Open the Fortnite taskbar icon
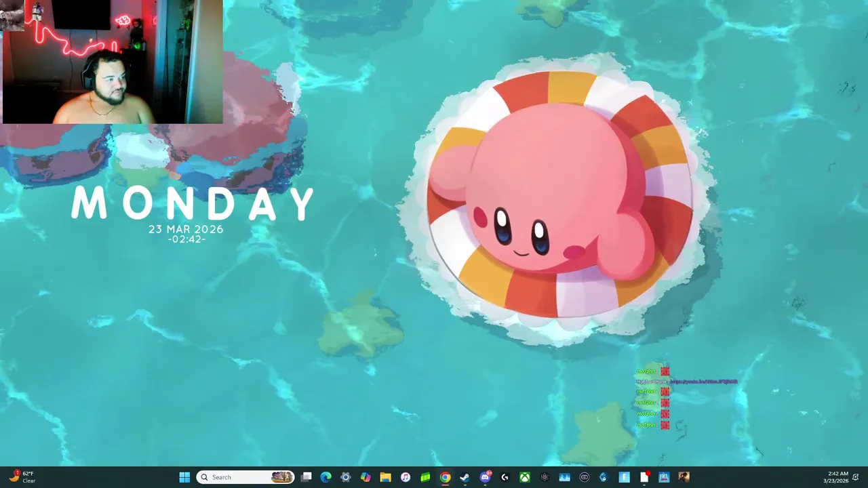The width and height of the screenshot is (868, 488). (624, 477)
